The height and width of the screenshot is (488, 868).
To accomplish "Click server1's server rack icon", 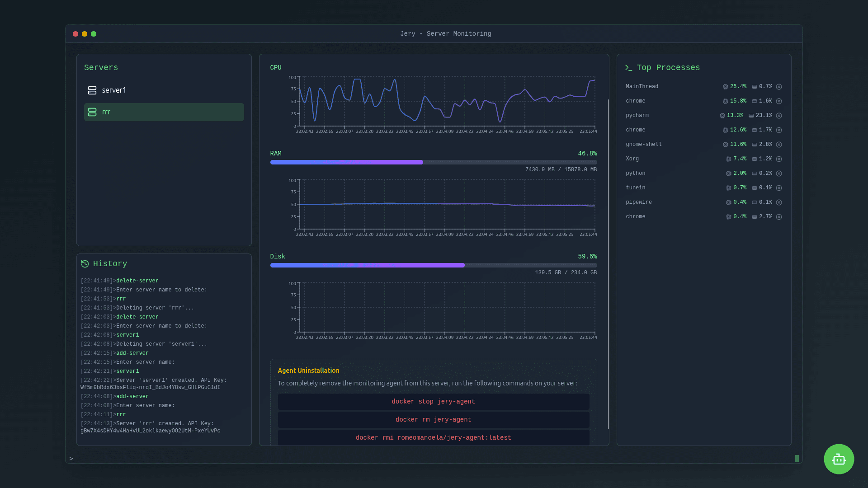I will [x=92, y=90].
